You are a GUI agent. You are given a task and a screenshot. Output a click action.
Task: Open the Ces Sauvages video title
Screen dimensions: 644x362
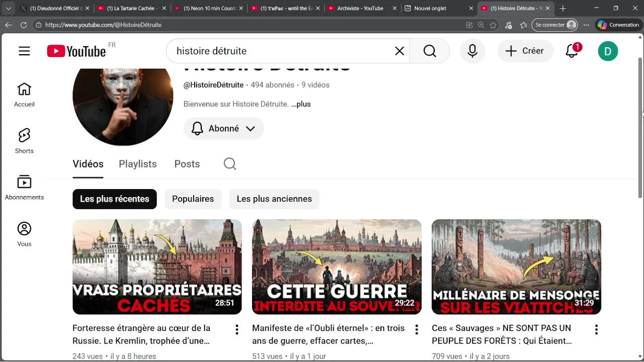coord(502,334)
